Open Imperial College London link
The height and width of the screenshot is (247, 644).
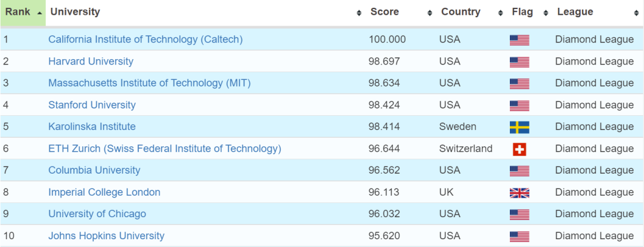coord(104,192)
